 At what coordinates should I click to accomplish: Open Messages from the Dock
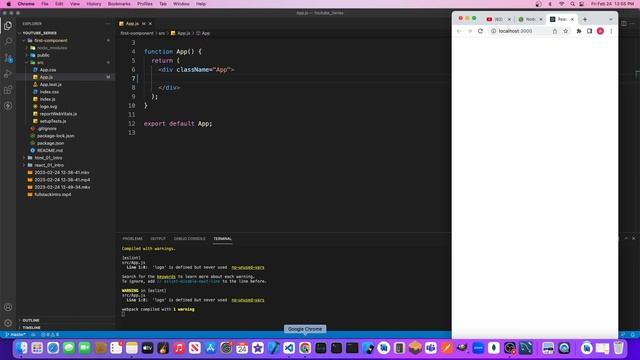pyautogui.click(x=69, y=348)
